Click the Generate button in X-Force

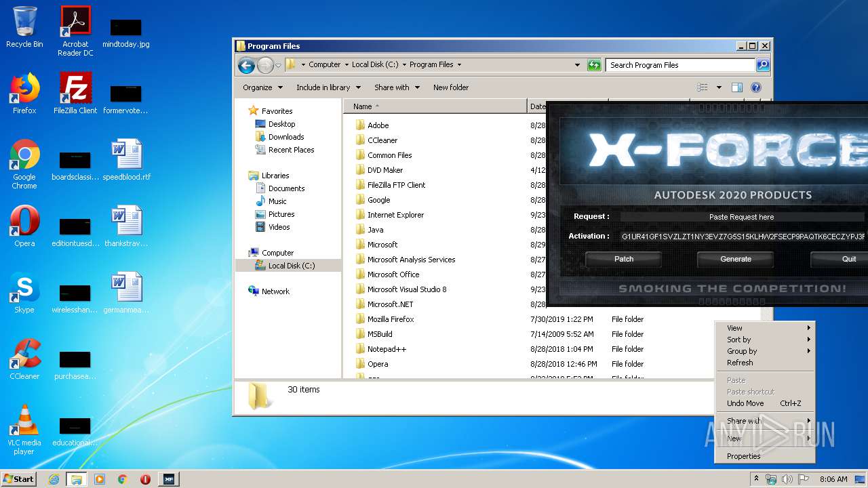click(x=736, y=259)
